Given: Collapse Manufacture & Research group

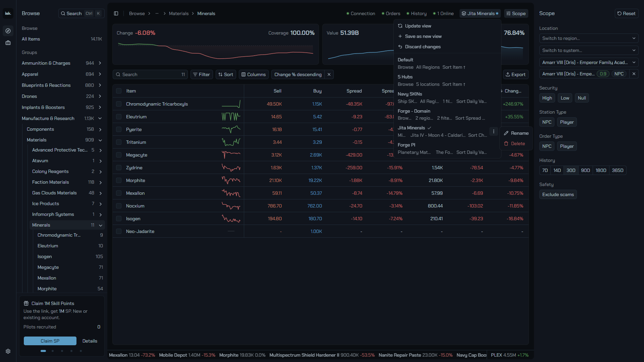Looking at the screenshot, I should [x=100, y=118].
